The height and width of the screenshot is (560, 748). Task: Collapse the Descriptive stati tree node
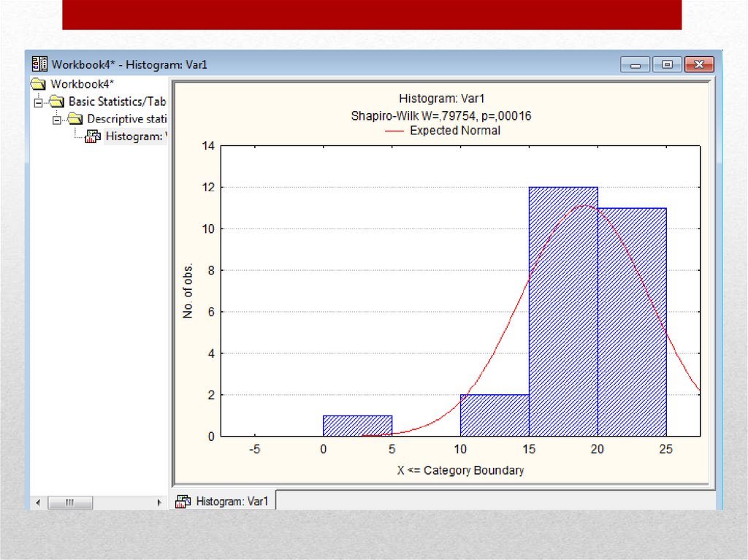point(57,119)
